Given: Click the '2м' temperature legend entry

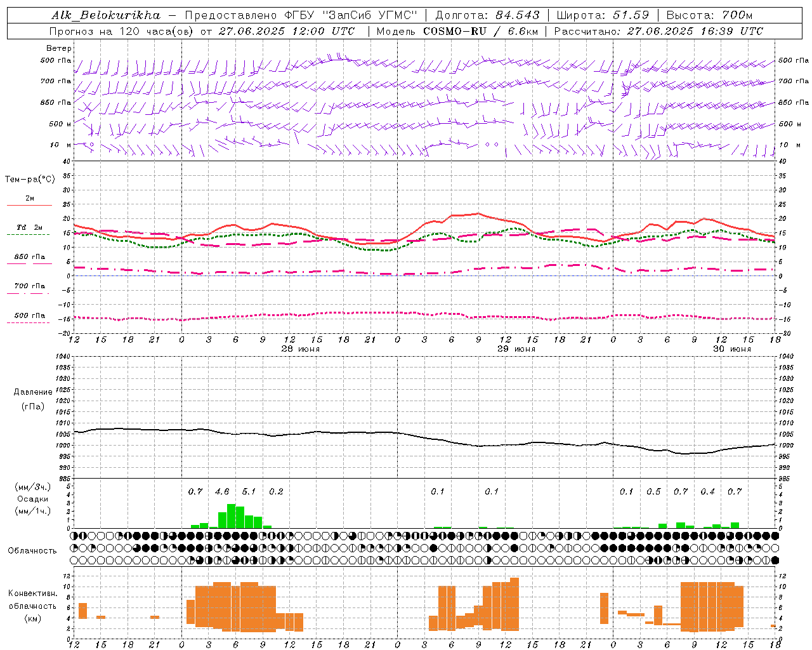Looking at the screenshot, I should [x=30, y=199].
